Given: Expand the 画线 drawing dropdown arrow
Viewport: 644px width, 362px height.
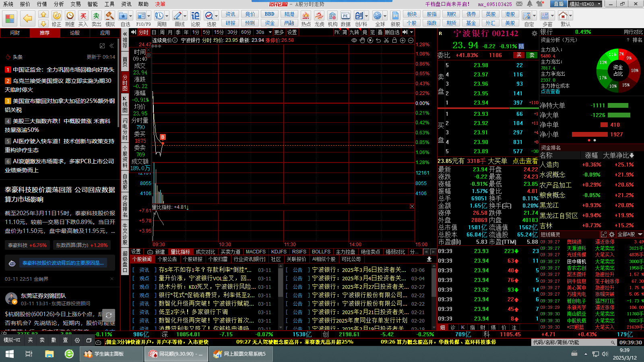Looking at the screenshot, I should pyautogui.click(x=185, y=16).
